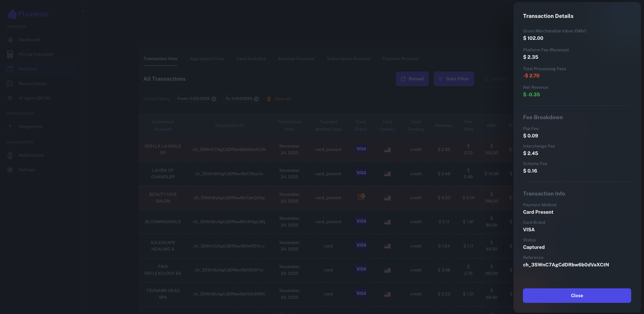Open the Integrations sidebar icon
The width and height of the screenshot is (644, 314).
(10, 127)
